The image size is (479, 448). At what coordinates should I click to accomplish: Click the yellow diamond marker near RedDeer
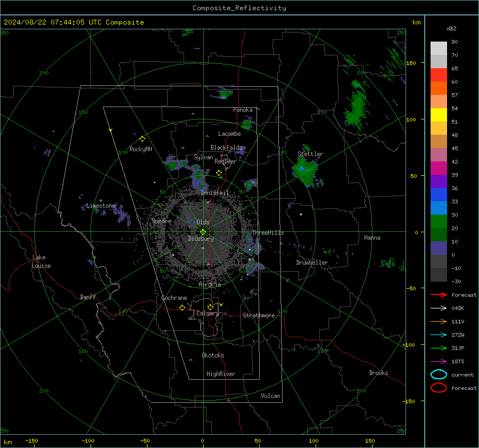pyautogui.click(x=219, y=173)
